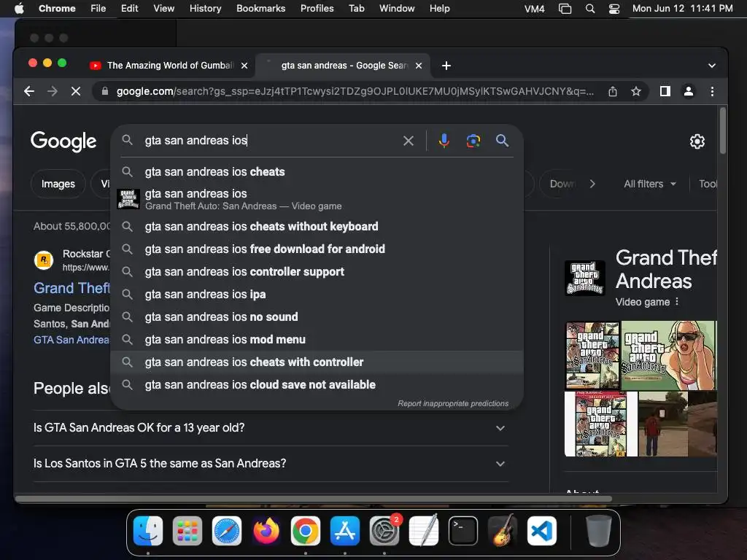747x560 pixels.
Task: Open Spotlight search in menu bar
Action: [x=589, y=9]
